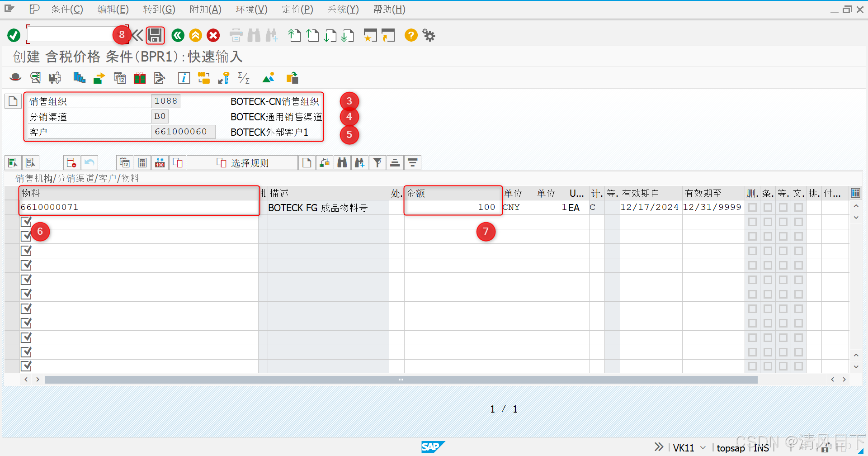Click the document with pencil icon
This screenshot has width=868, height=456.
tap(159, 78)
